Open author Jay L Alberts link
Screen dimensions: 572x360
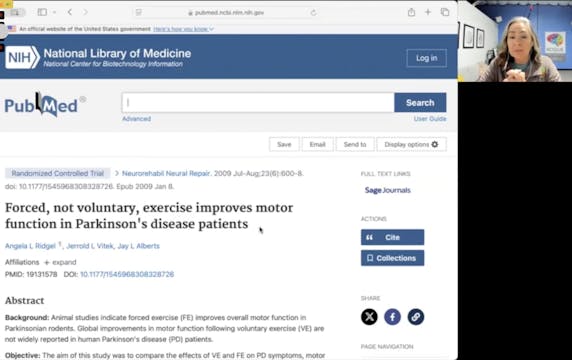[x=139, y=246]
